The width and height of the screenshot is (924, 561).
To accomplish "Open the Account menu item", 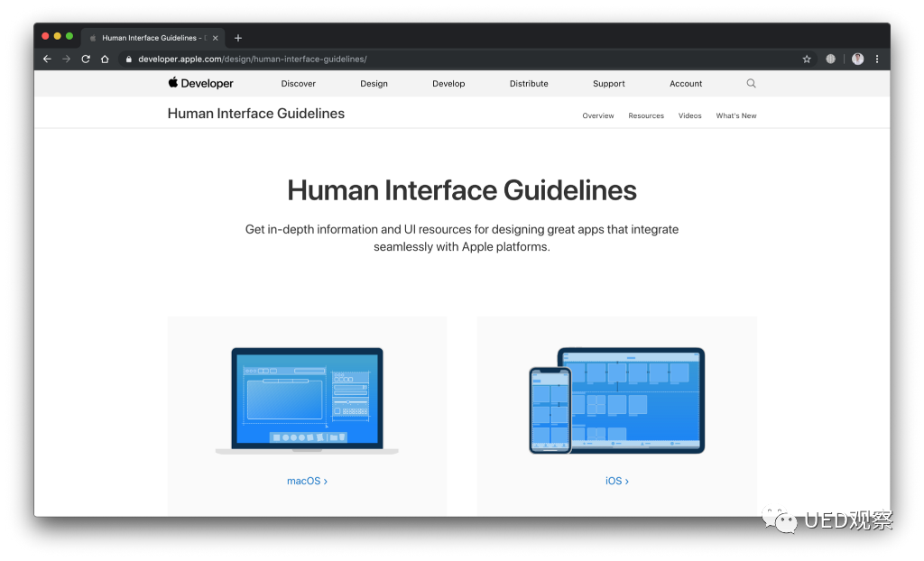I will 686,84.
